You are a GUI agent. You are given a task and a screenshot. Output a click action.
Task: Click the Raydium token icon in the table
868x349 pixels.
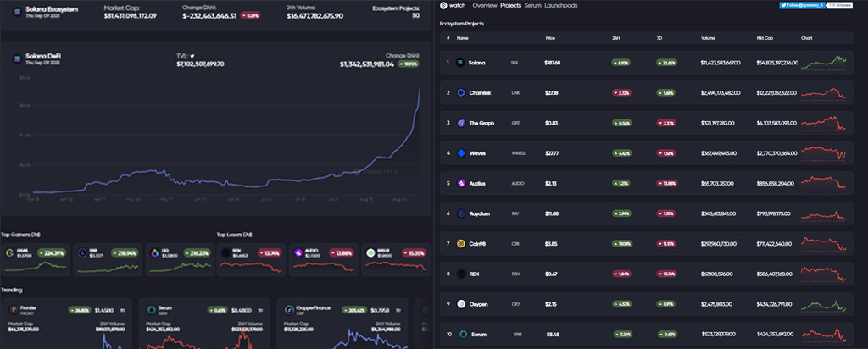pyautogui.click(x=460, y=213)
